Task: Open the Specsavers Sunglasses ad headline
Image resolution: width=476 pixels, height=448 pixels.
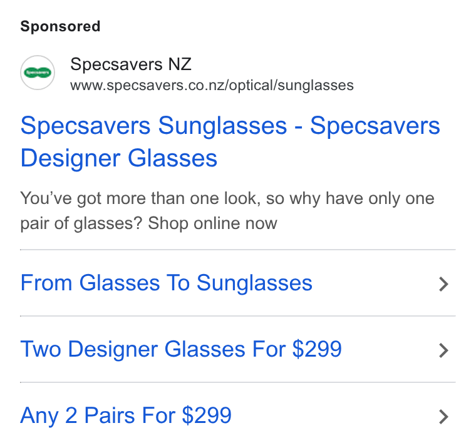Action: pos(230,142)
